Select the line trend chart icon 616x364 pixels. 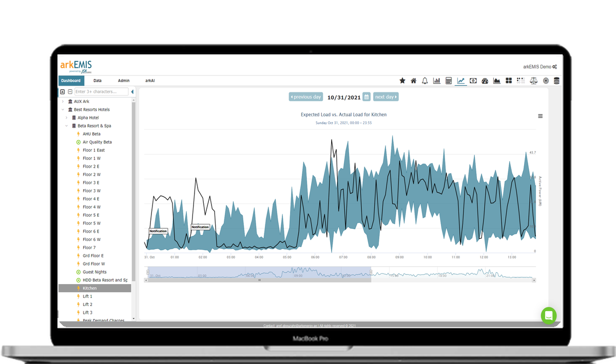coord(461,80)
